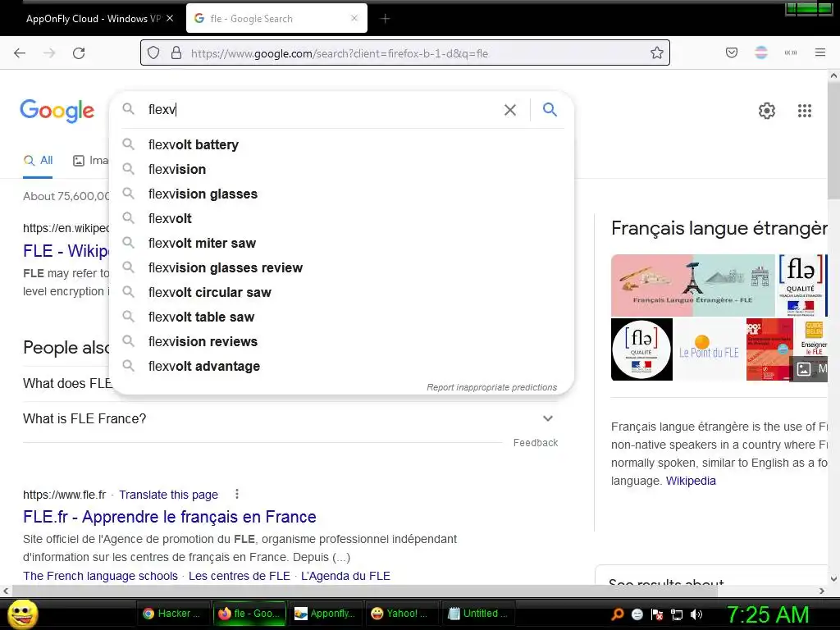Click the Feedback link
This screenshot has width=840, height=630.
point(536,443)
